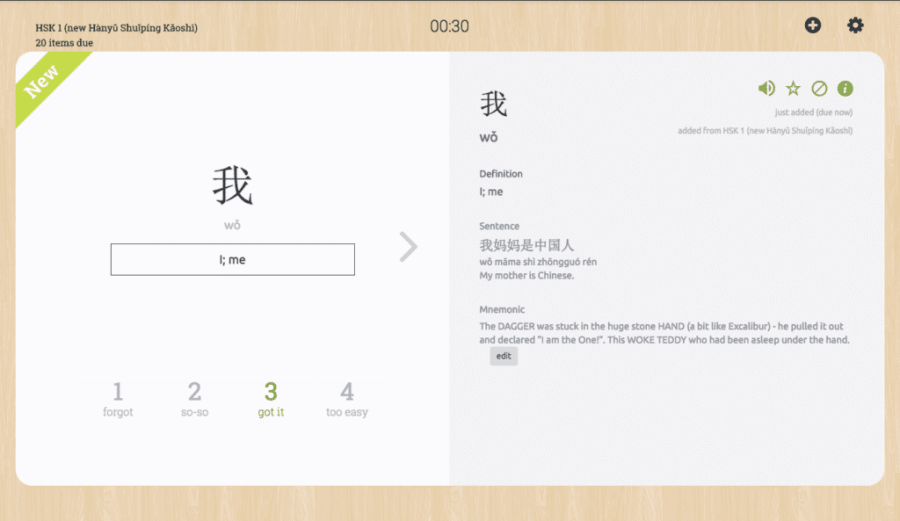
Task: Select grade 3 got it
Action: tap(271, 399)
